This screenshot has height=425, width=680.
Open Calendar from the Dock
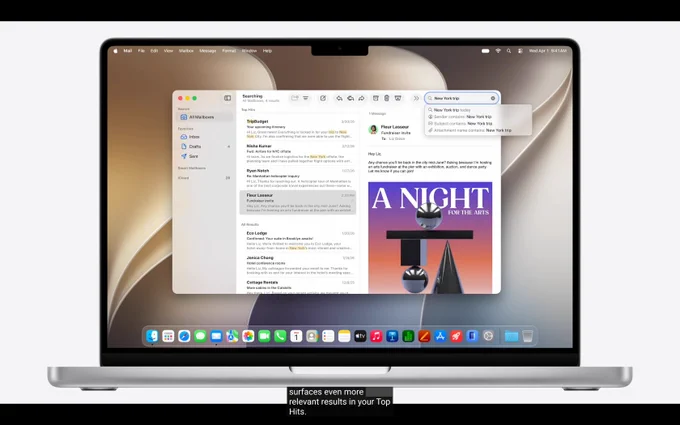tap(296, 336)
